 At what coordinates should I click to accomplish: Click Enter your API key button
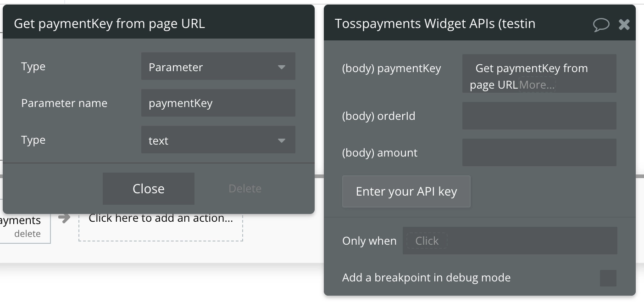point(406,191)
